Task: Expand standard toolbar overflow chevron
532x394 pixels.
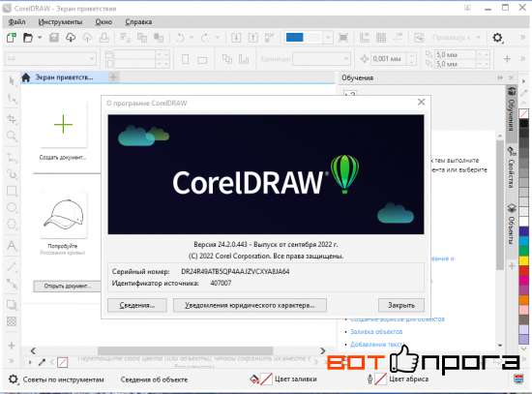Action: 522,38
